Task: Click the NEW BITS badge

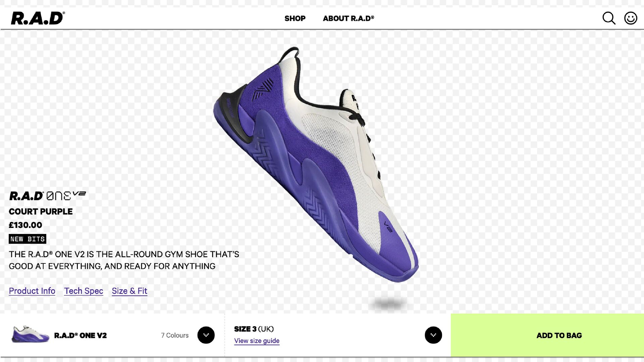Action: pyautogui.click(x=28, y=239)
